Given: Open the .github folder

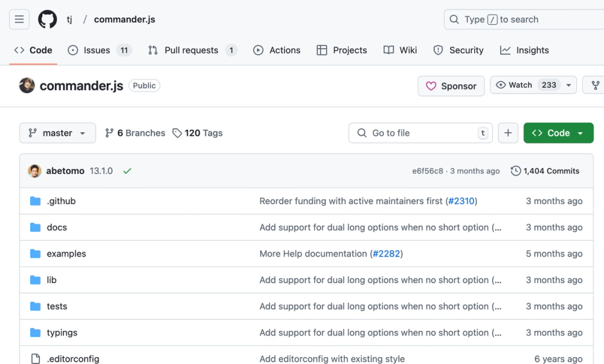Looking at the screenshot, I should [x=61, y=201].
